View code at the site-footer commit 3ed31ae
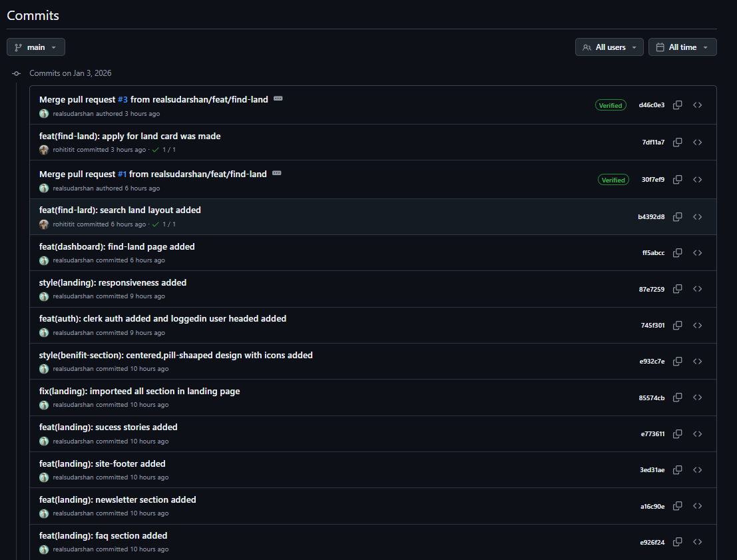Image resolution: width=737 pixels, height=560 pixels. click(697, 469)
